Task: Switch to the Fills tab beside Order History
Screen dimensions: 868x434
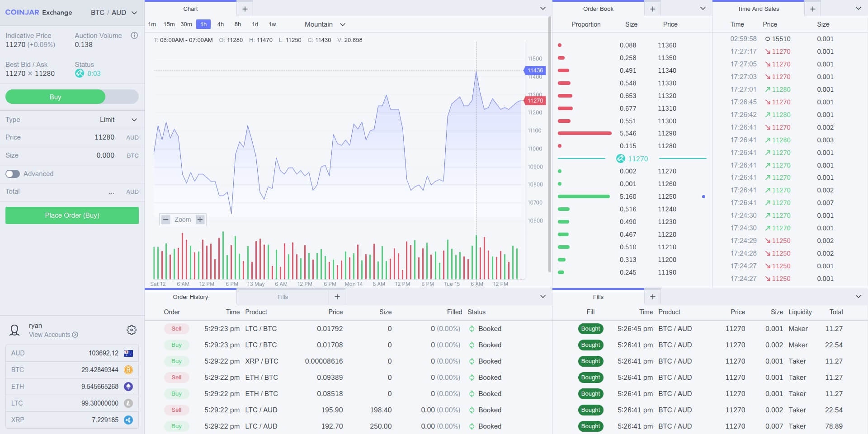Action: click(x=283, y=297)
